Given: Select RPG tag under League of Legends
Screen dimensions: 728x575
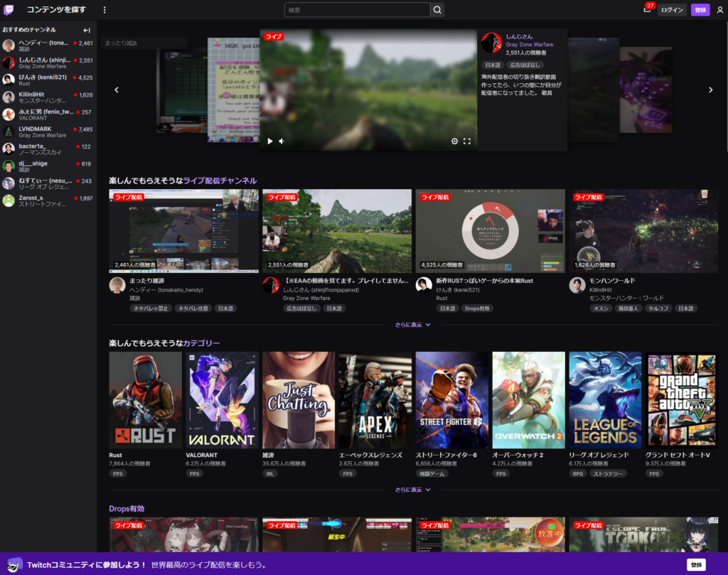Looking at the screenshot, I should (x=577, y=474).
